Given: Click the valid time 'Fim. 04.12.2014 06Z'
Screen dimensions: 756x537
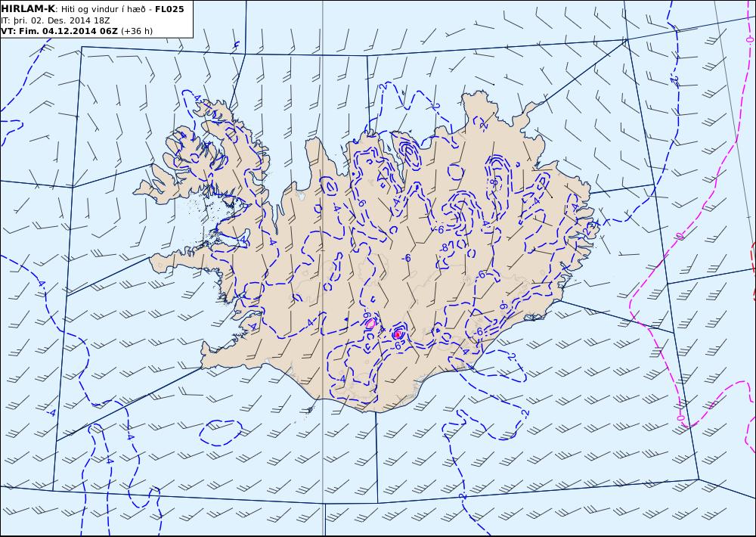Looking at the screenshot, I should (x=68, y=31).
